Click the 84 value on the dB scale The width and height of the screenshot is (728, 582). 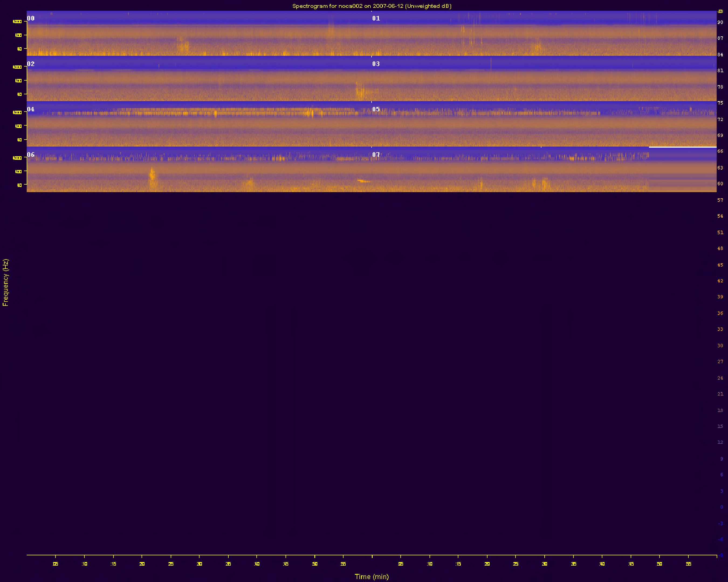720,54
